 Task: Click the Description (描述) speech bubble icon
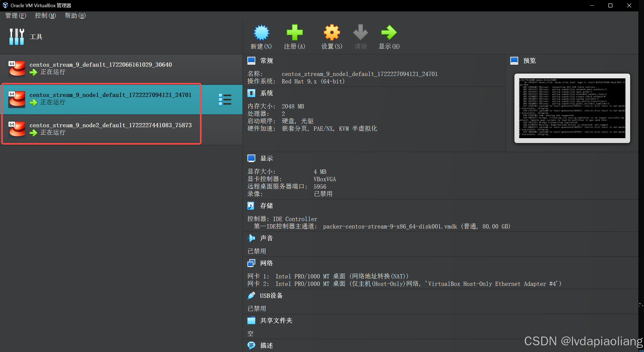click(251, 345)
